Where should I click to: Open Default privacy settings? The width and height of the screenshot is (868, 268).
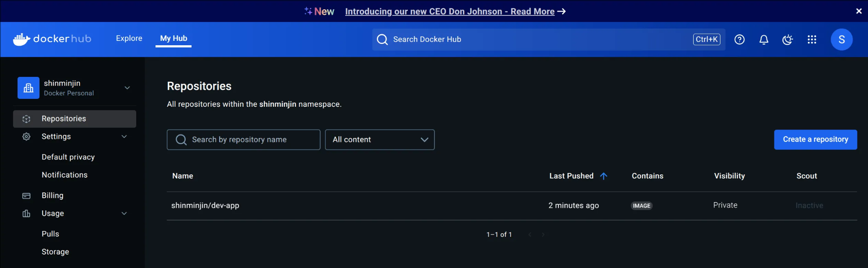click(x=68, y=157)
